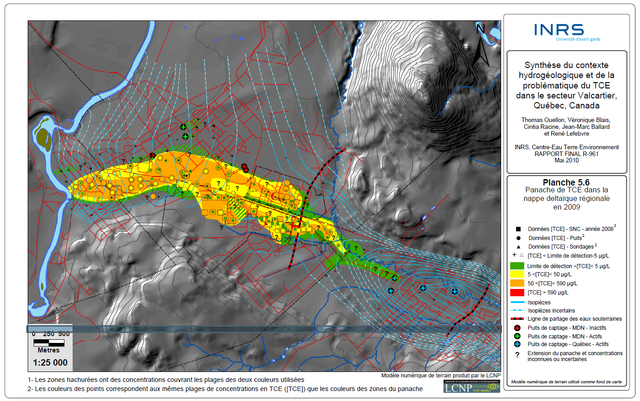Click the blue Québec active well legend symbol

[x=518, y=344]
